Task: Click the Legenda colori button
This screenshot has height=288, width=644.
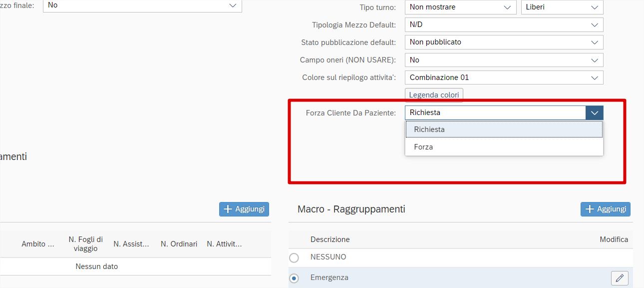Action: [x=434, y=95]
